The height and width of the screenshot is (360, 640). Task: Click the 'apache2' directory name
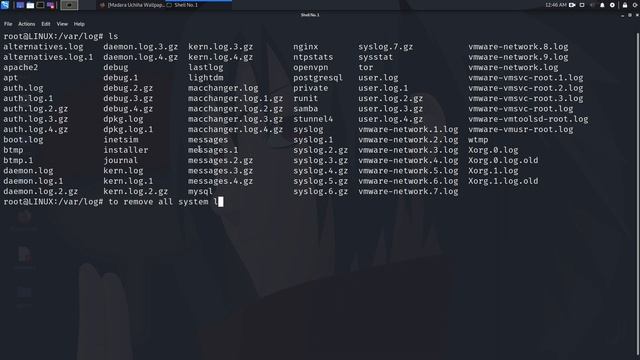pyautogui.click(x=21, y=67)
